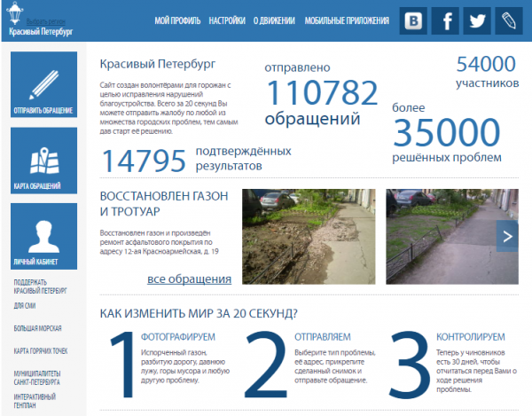The width and height of the screenshot is (532, 416).
Task: Select Мобильные приложения in top menu
Action: tap(347, 20)
